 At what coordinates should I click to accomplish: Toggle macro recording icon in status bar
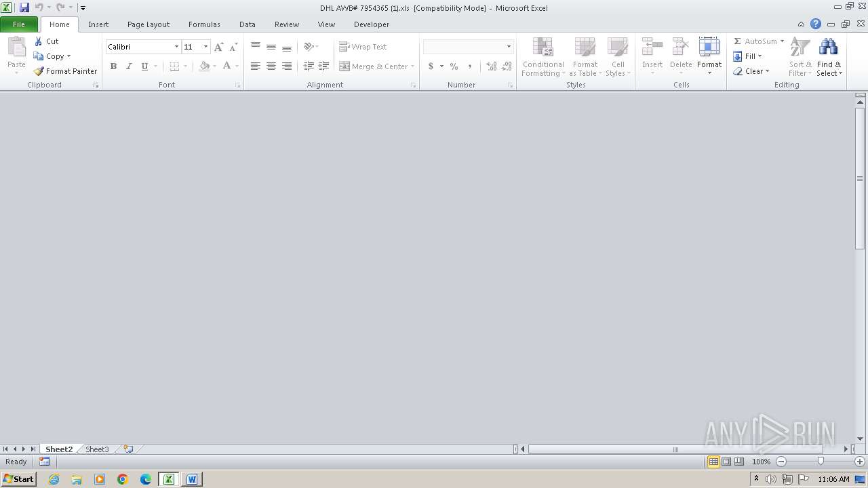tap(44, 462)
